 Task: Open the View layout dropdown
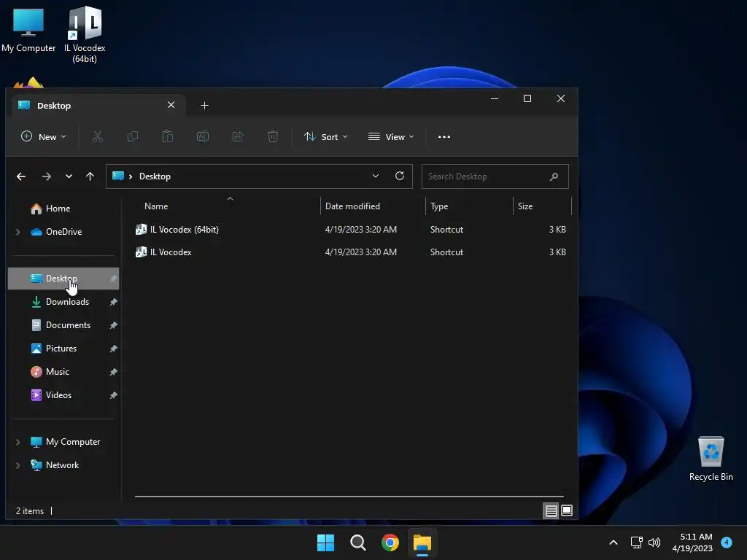(x=391, y=136)
